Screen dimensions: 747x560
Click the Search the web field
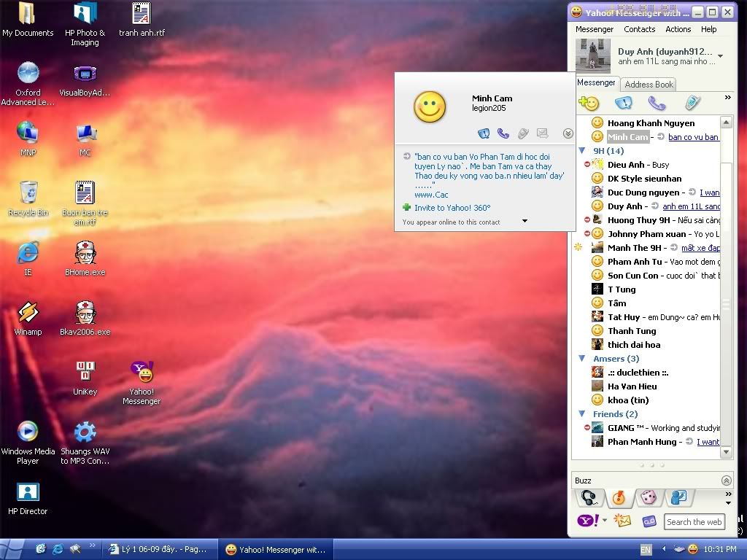pyautogui.click(x=694, y=522)
